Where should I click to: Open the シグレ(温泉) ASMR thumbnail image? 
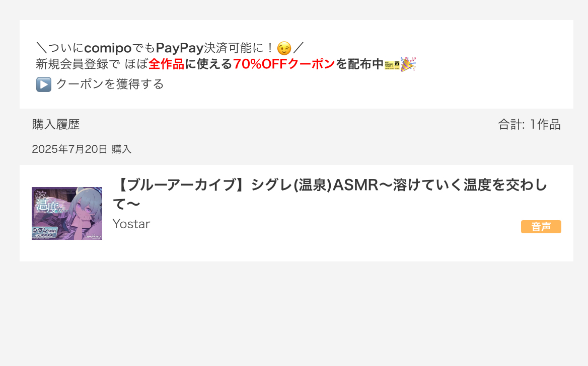tap(67, 213)
